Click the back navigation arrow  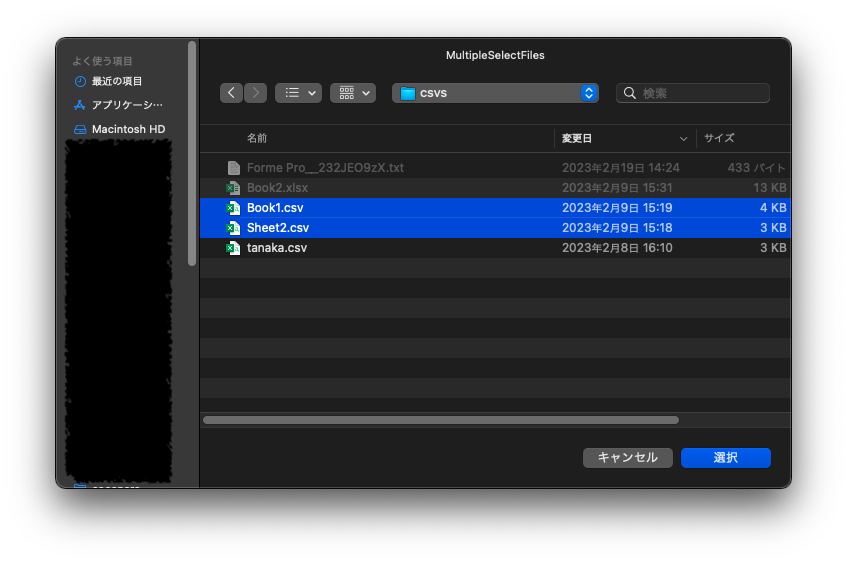(232, 93)
